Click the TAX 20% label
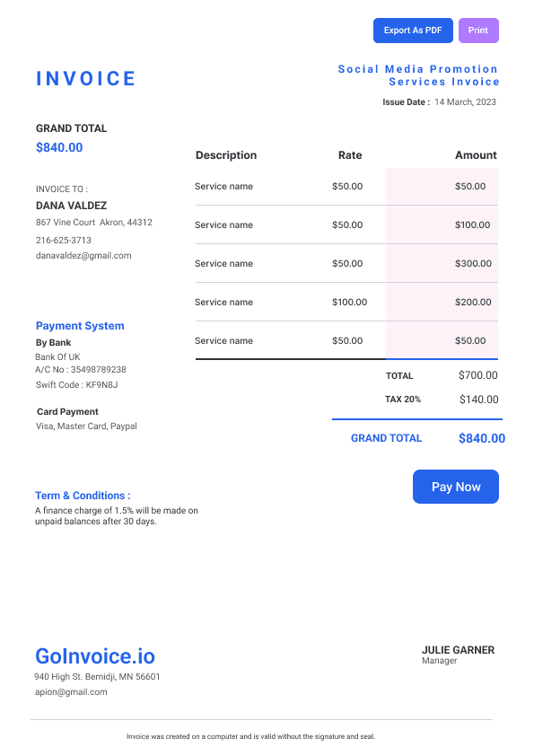The width and height of the screenshot is (534, 756). point(402,400)
